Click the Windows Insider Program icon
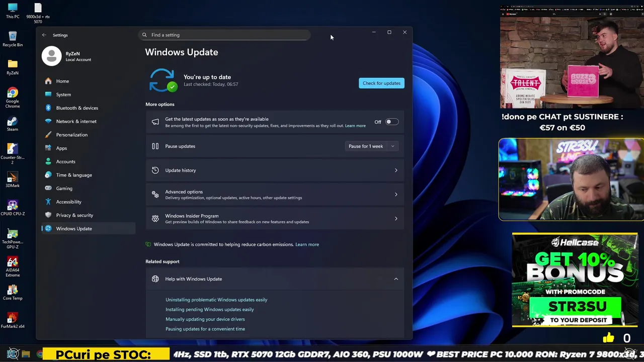The image size is (644, 362). [155, 219]
